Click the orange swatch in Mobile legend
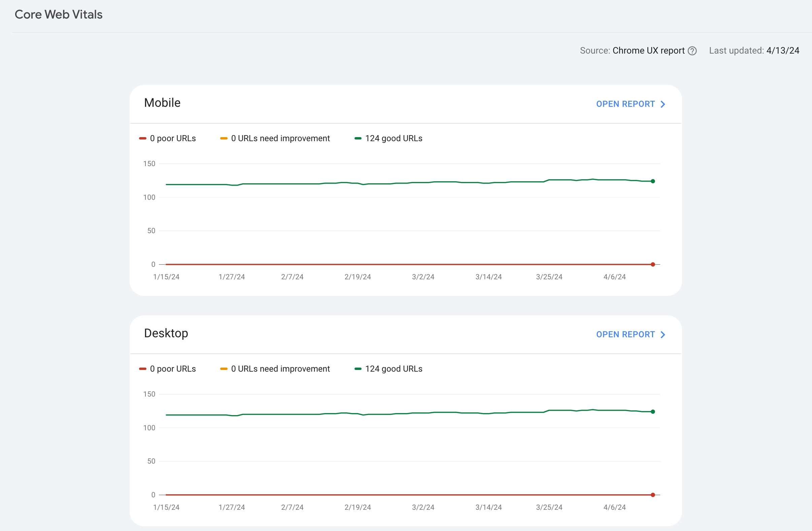 (x=224, y=138)
